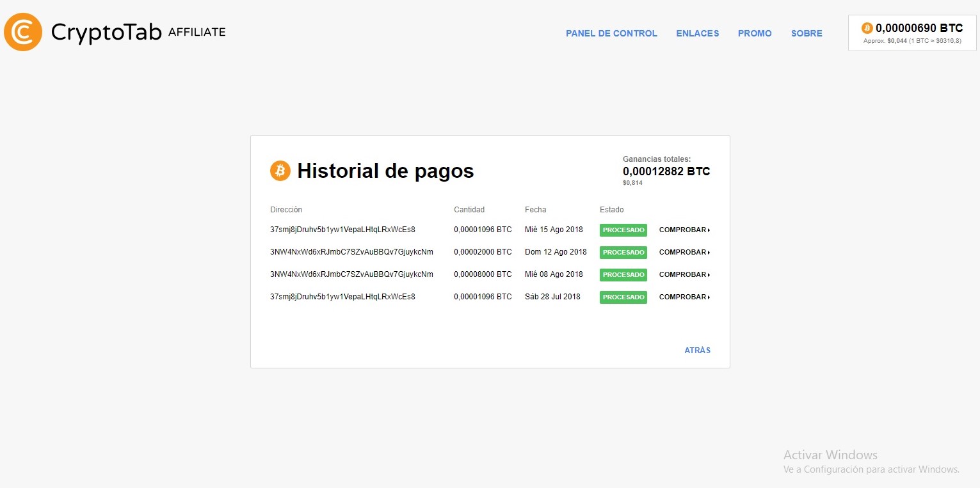Click the date Sáb 28 Jul 2018
Viewport: 980px width, 488px height.
tap(552, 297)
